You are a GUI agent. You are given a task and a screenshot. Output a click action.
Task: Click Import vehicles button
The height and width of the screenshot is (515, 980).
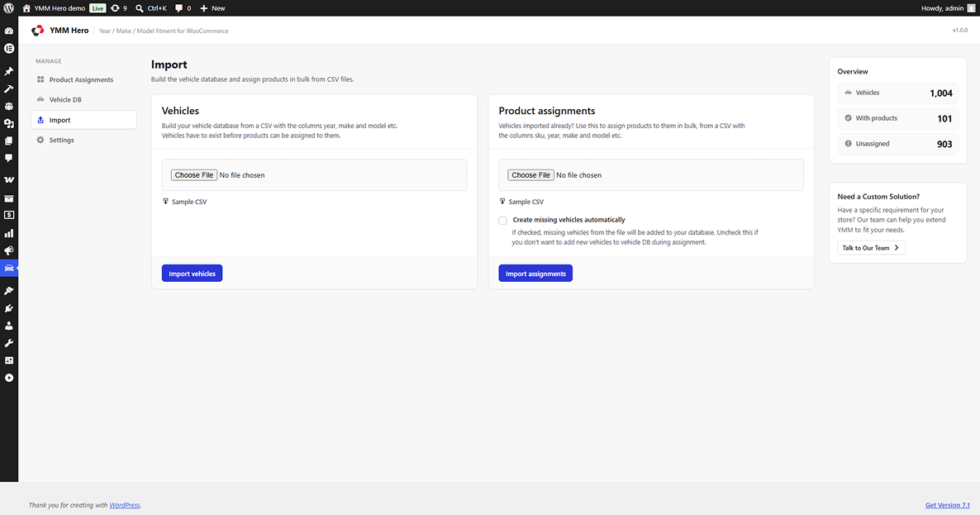tap(192, 273)
